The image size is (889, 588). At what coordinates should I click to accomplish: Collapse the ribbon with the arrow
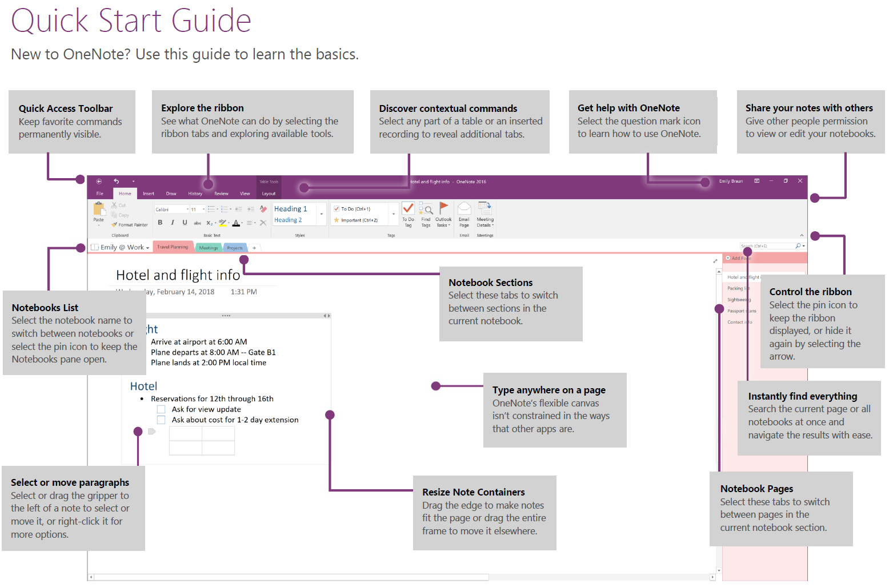(x=802, y=235)
